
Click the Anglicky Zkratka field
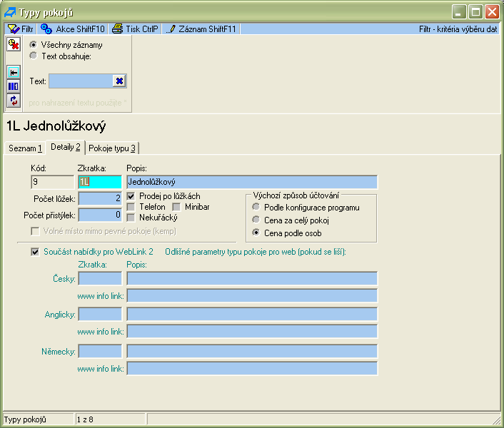click(100, 314)
